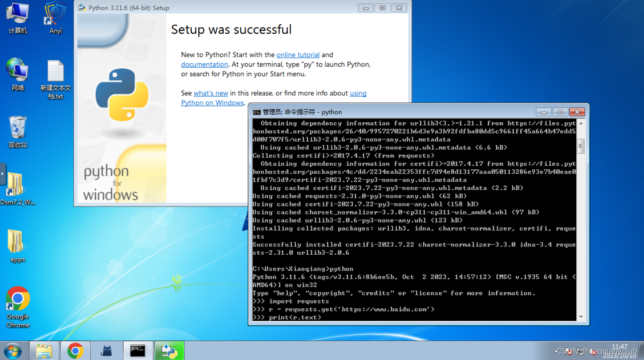Click the C:\Users\Xiaoqiang>python prompt line

coord(303,269)
